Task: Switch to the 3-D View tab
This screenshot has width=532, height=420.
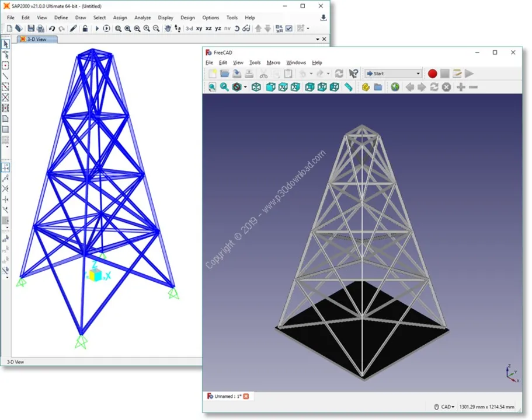Action: coord(37,39)
